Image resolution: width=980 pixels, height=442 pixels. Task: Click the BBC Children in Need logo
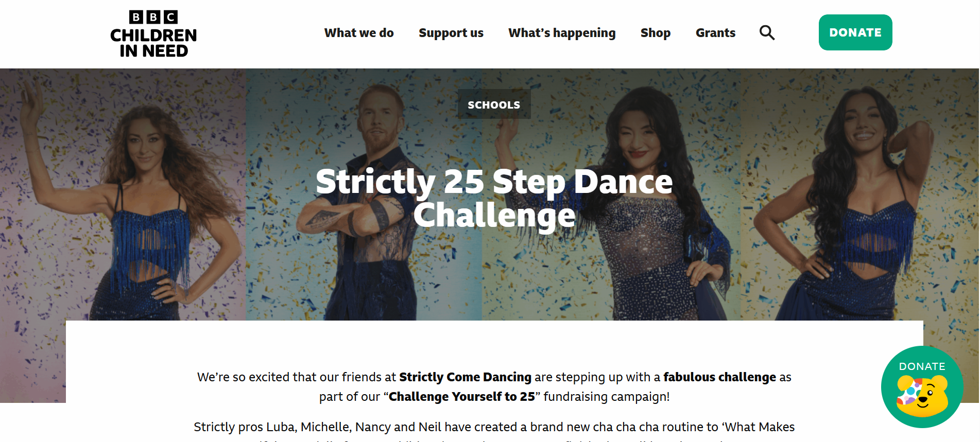(153, 34)
